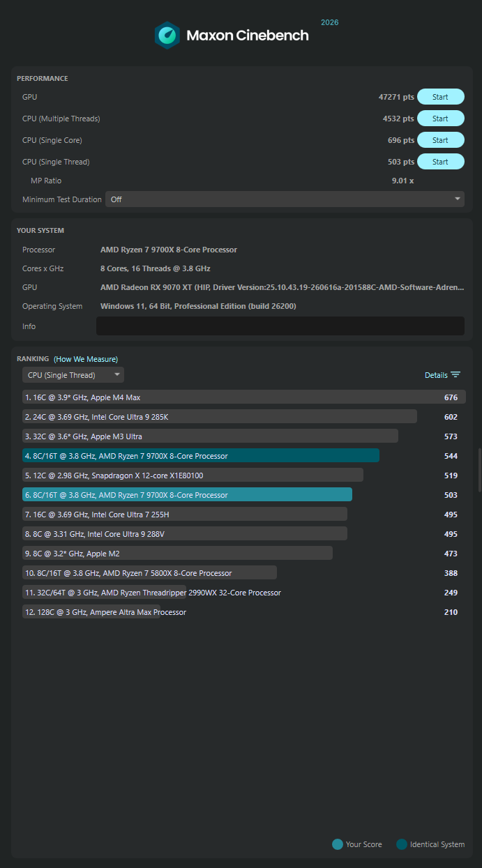482x868 pixels.
Task: Click the ranking list scrollbar
Action: [479, 469]
